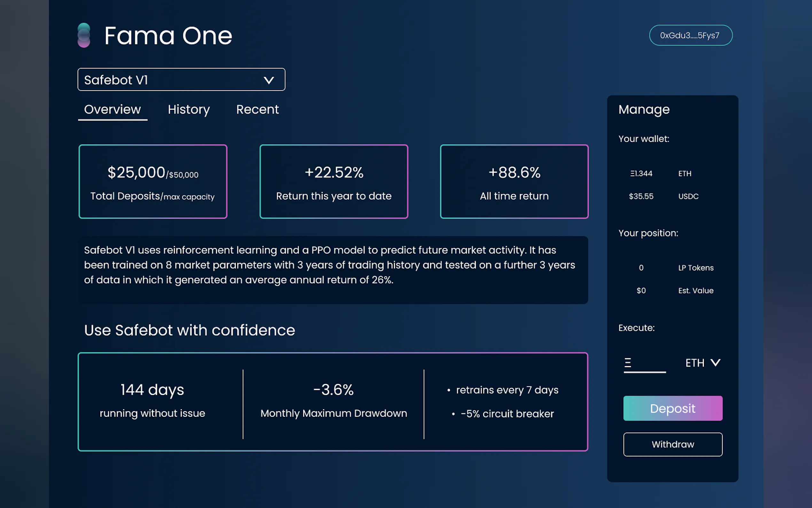Open the Safebot V1 strategy dropdown

(181, 80)
